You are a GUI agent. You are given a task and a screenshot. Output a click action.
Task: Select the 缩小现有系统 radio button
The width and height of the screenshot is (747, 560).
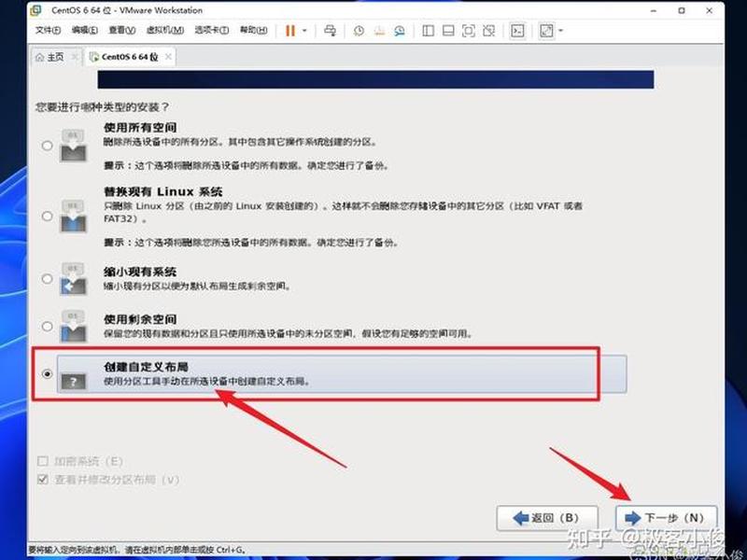pos(47,278)
